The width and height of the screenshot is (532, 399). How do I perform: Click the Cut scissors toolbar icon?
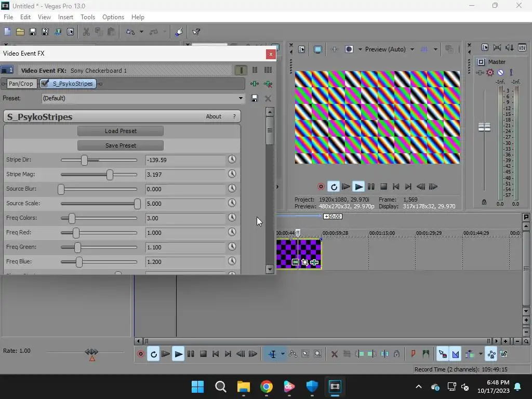point(87,32)
